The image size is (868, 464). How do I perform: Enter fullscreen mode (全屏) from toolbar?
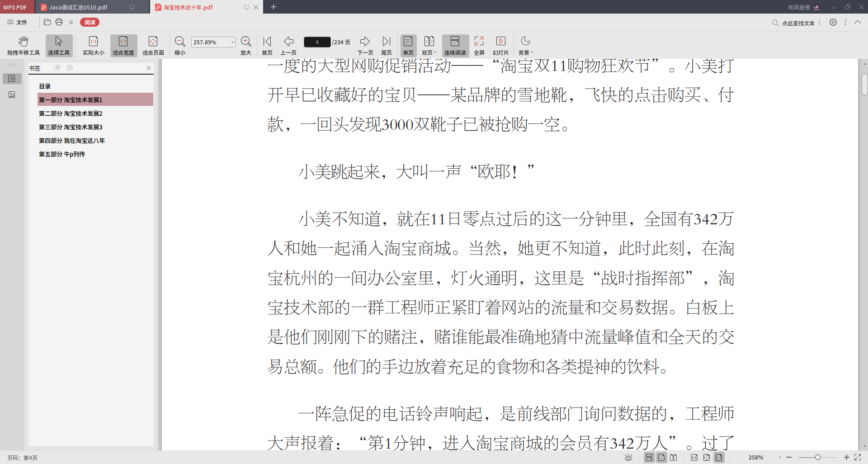[479, 46]
